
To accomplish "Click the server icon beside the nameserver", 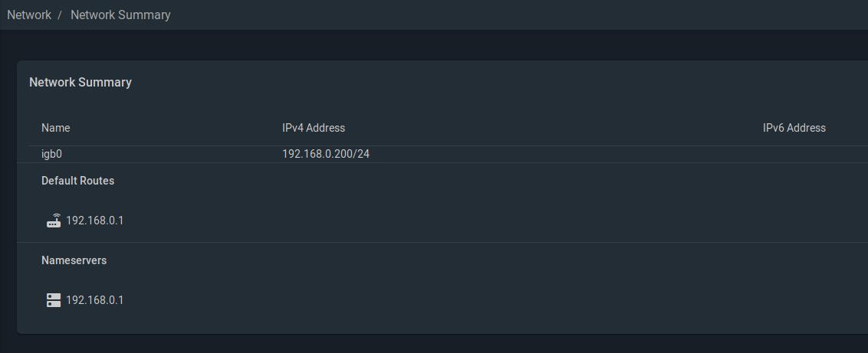I will click(54, 300).
